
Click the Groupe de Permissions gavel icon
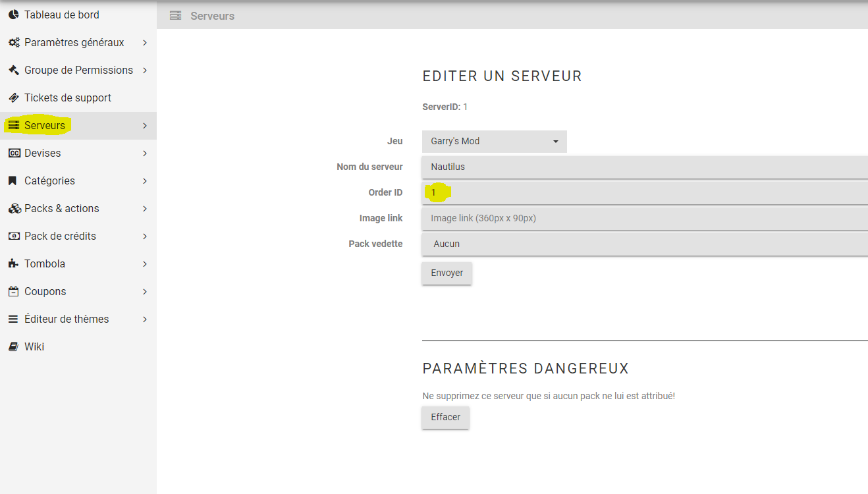[13, 70]
